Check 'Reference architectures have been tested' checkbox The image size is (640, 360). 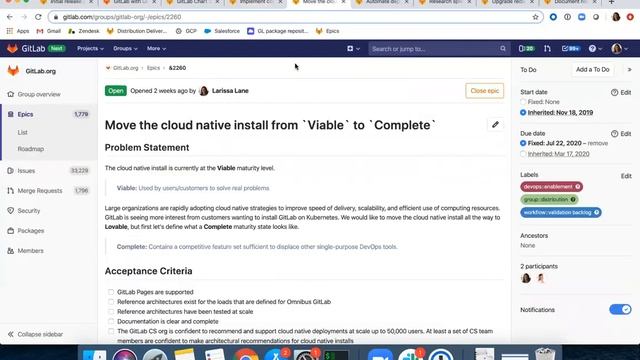pos(111,311)
